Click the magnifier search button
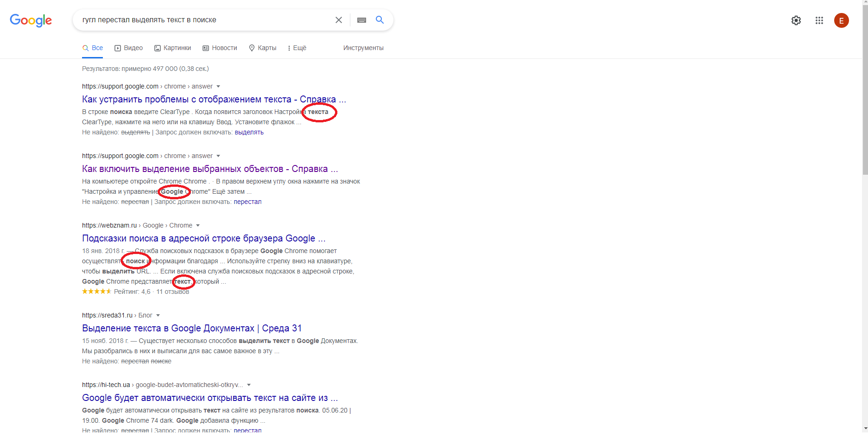868x438 pixels. point(380,20)
